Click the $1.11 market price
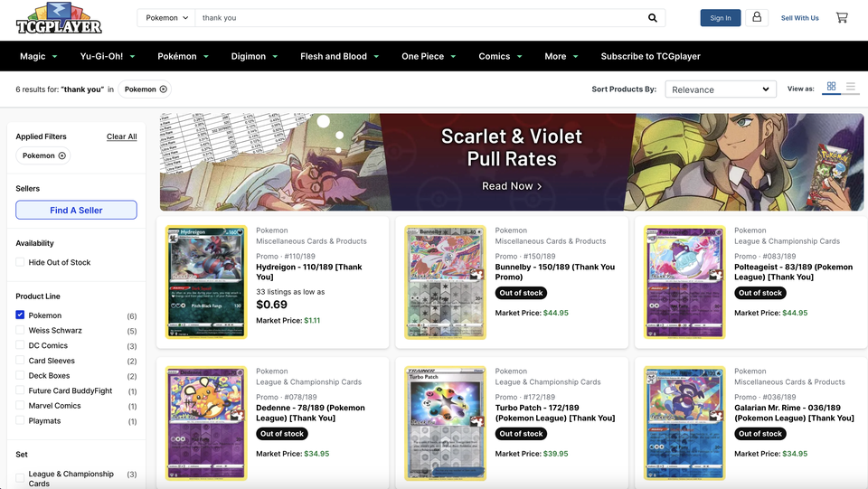The height and width of the screenshot is (489, 868). (312, 320)
